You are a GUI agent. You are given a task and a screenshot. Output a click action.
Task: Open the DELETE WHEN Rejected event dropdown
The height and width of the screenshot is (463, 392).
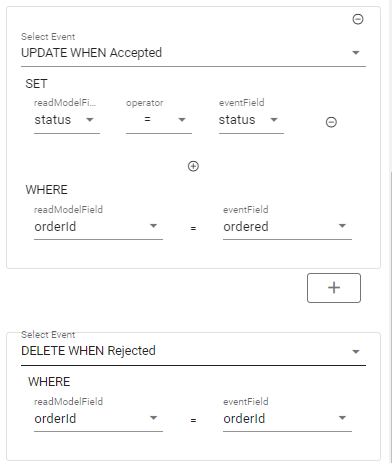point(193,351)
